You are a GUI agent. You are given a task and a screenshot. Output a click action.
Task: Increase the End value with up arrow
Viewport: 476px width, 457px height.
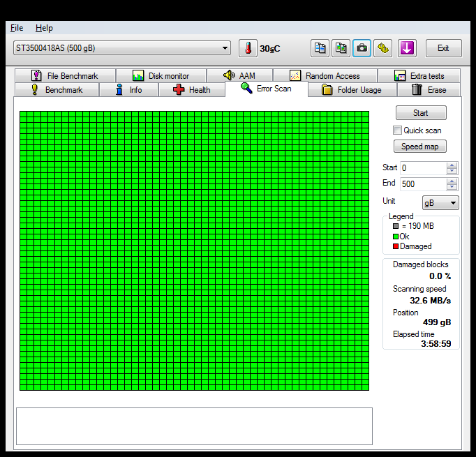[452, 181]
